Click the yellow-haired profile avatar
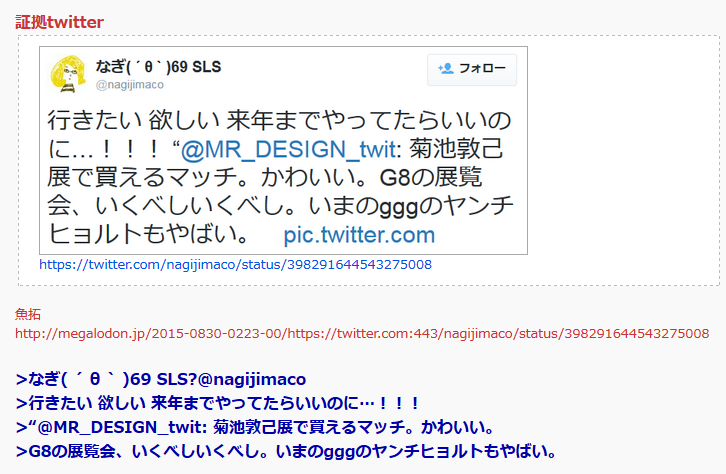 point(68,74)
